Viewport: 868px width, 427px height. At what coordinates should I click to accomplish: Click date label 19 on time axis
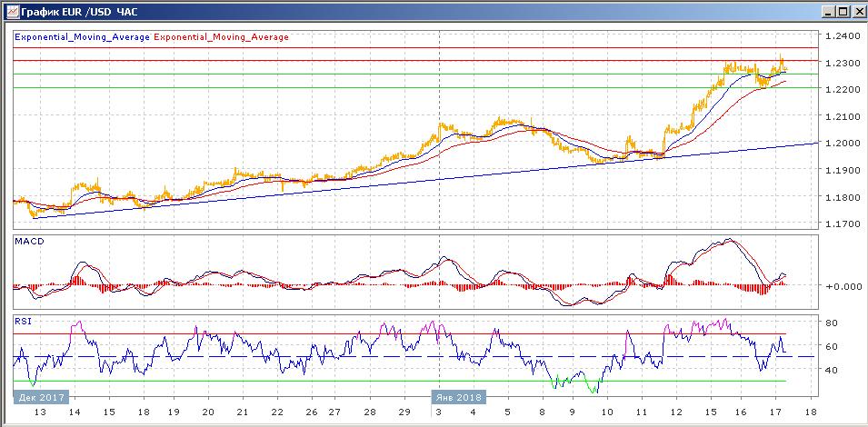174,412
